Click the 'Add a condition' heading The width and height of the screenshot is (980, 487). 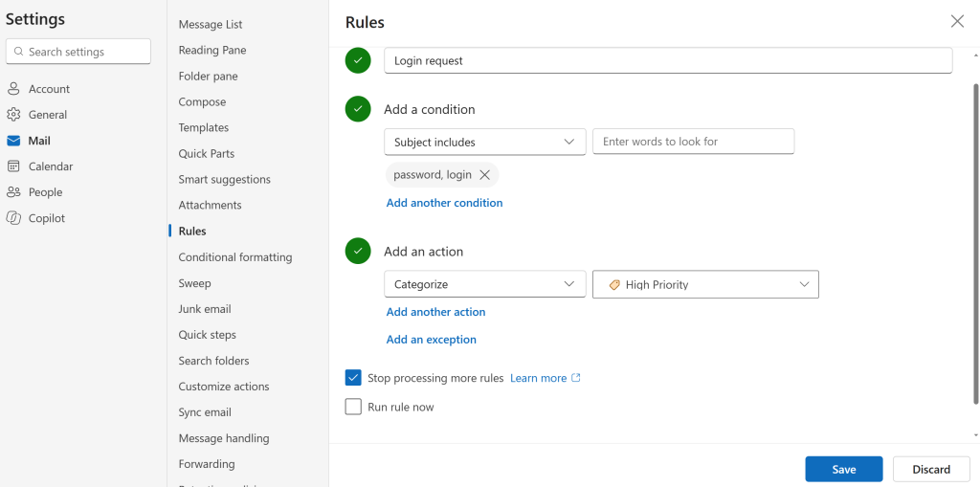430,109
